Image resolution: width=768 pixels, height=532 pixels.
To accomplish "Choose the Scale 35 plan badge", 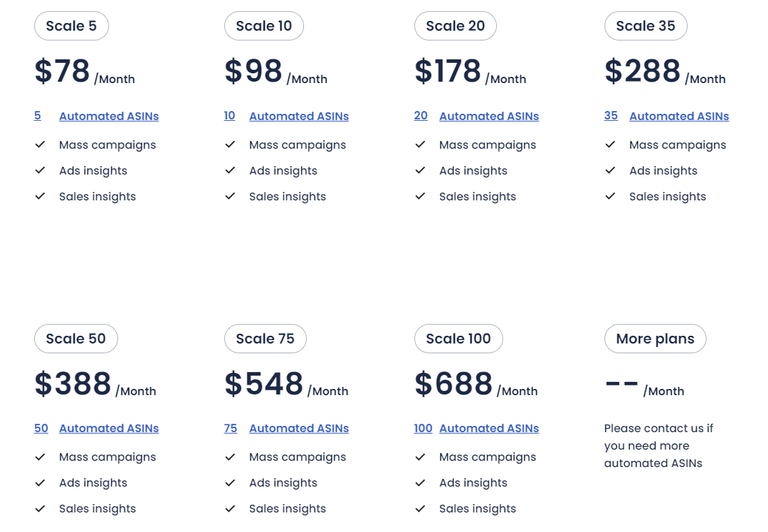I will [x=646, y=26].
